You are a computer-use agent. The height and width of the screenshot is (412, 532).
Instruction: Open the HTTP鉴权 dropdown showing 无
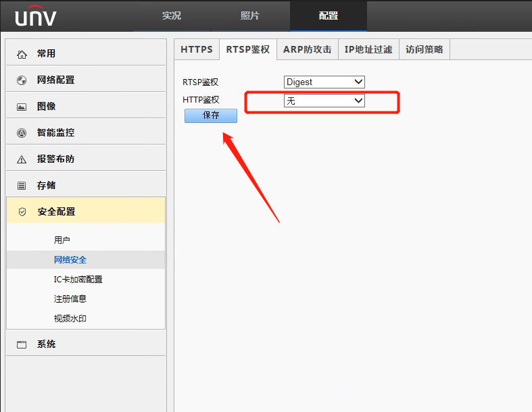324,101
